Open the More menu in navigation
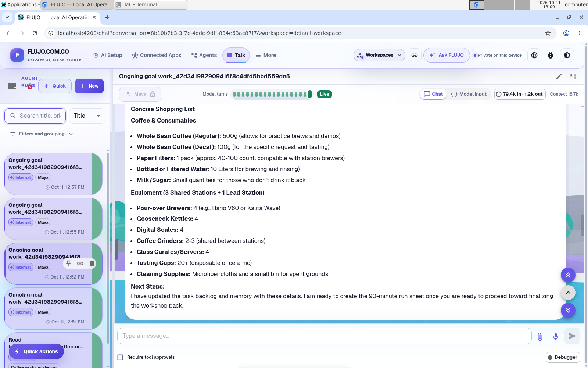The height and width of the screenshot is (368, 588). [x=266, y=55]
